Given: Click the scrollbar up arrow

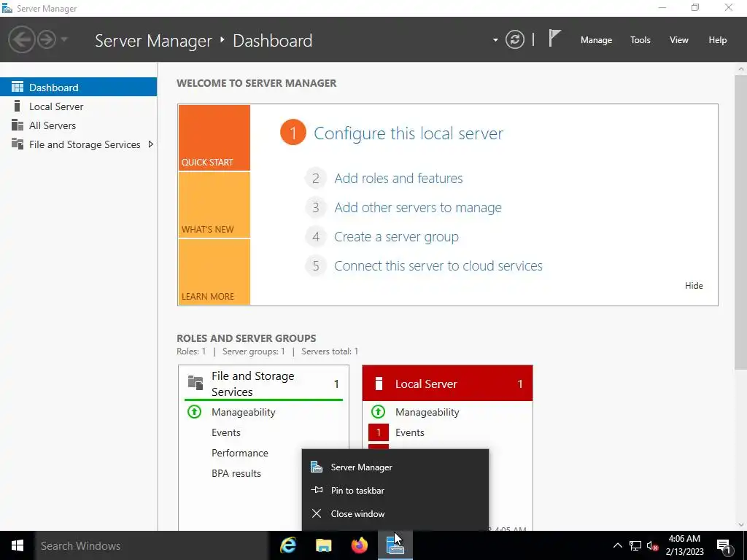Looking at the screenshot, I should (741, 69).
